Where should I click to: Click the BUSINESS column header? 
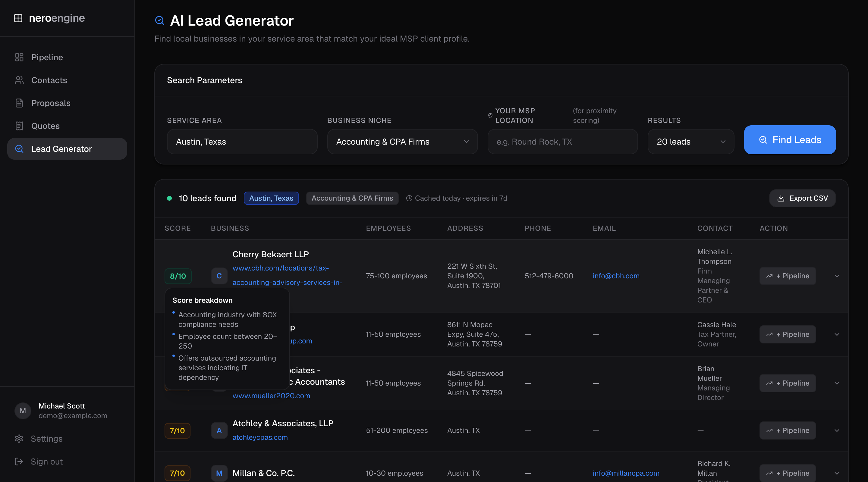pos(230,228)
